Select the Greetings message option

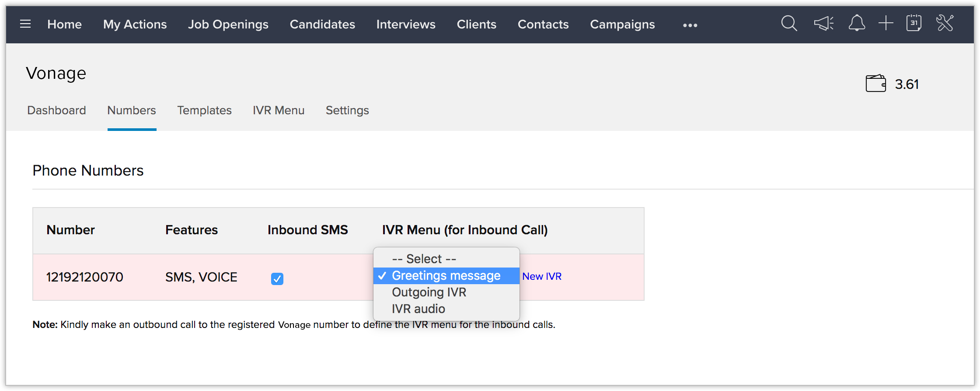[x=446, y=275]
